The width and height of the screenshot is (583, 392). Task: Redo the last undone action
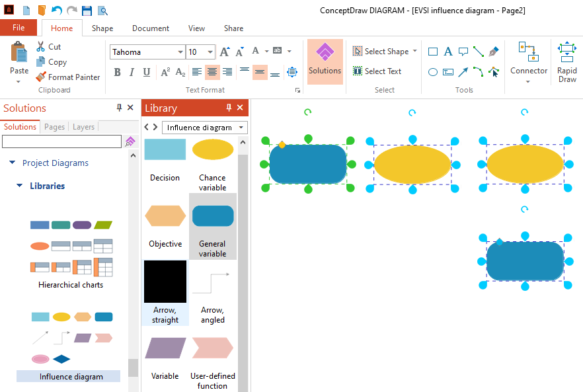tap(72, 10)
